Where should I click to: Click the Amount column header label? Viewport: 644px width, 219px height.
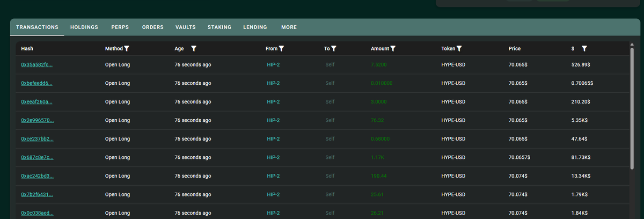click(380, 48)
